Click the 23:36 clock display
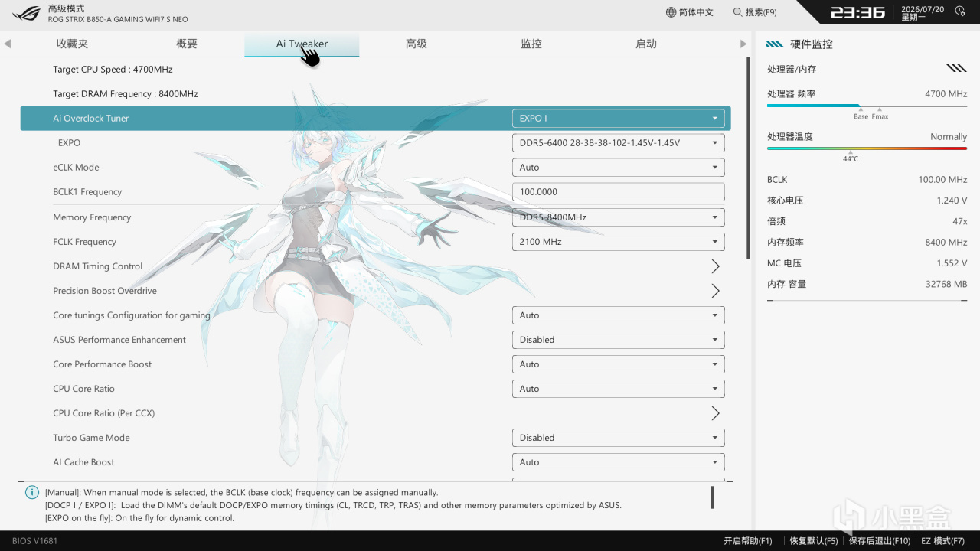The image size is (980, 551). [857, 12]
